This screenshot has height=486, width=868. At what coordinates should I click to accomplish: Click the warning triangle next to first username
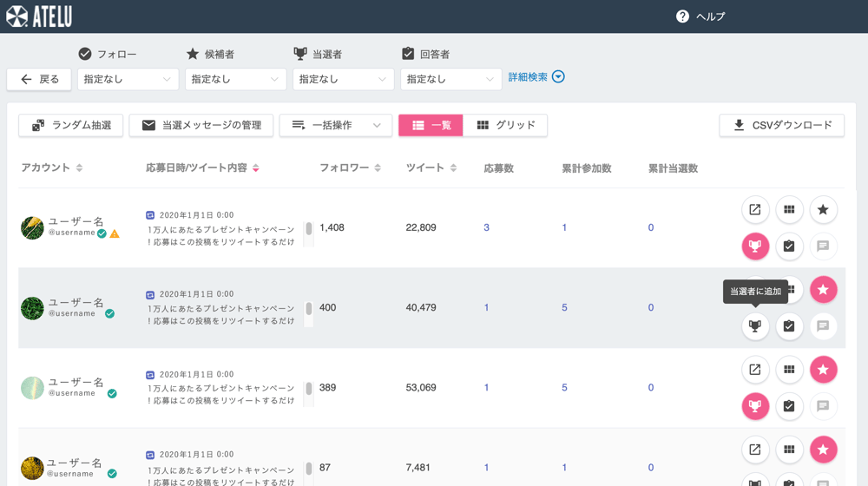click(x=115, y=233)
